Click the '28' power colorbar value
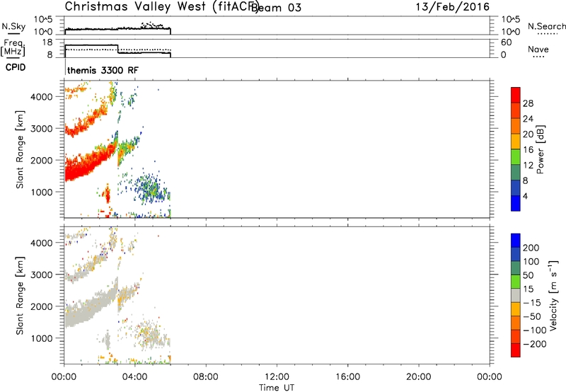 point(528,103)
